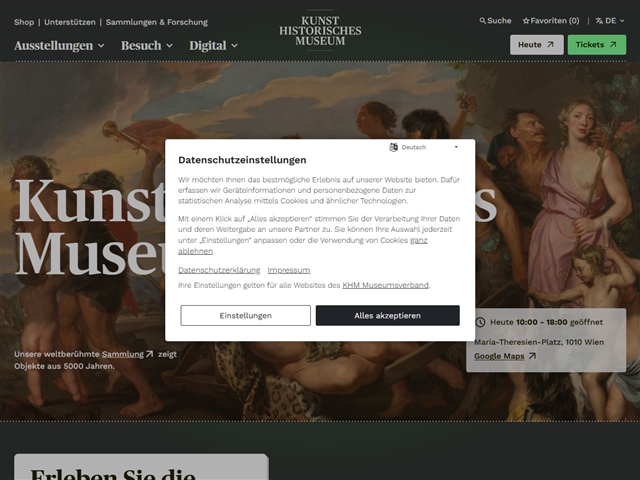
Task: Click the arrow icon after Google Maps
Action: (532, 356)
